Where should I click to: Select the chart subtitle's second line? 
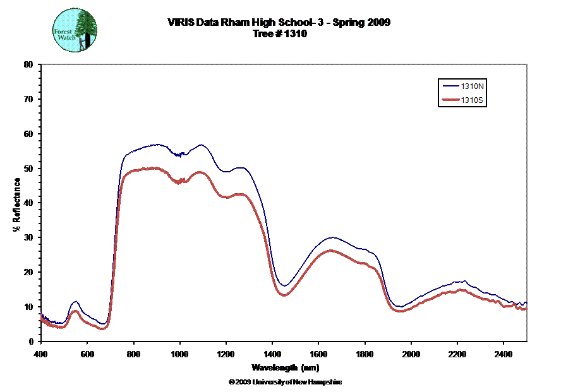click(x=279, y=34)
